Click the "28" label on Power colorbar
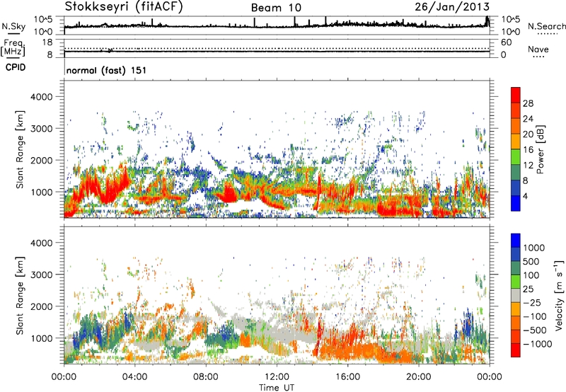Viewport: 566px width, 392px height. 528,103
